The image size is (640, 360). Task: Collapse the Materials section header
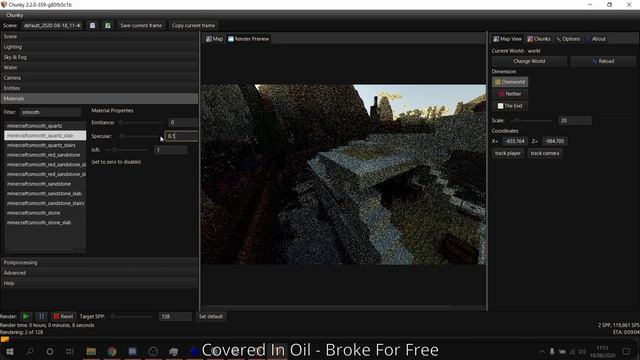(x=99, y=98)
